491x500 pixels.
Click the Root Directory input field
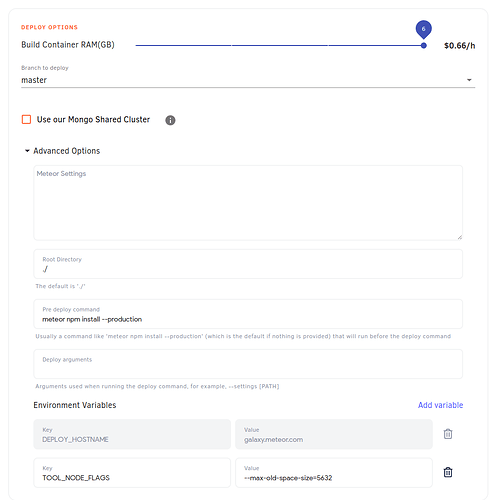248,264
